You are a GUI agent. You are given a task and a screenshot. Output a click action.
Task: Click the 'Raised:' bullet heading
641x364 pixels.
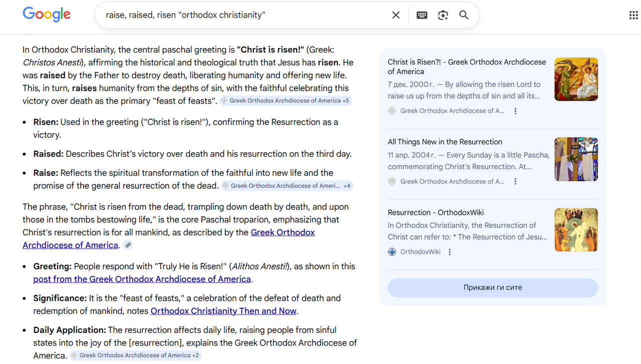49,154
